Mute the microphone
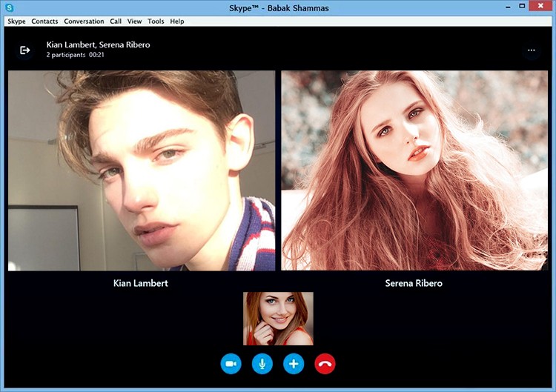Viewport: 556px width, 392px height. click(262, 364)
